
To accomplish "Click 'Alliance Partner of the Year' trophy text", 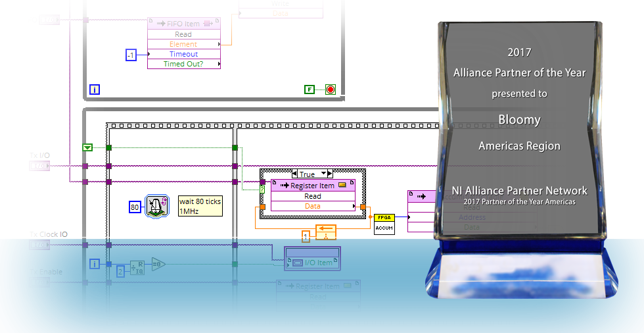I will 520,73.
